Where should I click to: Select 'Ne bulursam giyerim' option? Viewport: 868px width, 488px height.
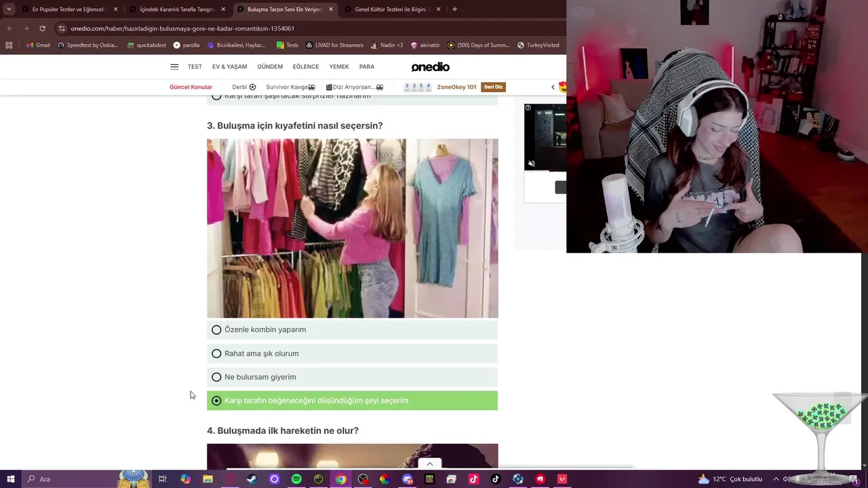(352, 377)
